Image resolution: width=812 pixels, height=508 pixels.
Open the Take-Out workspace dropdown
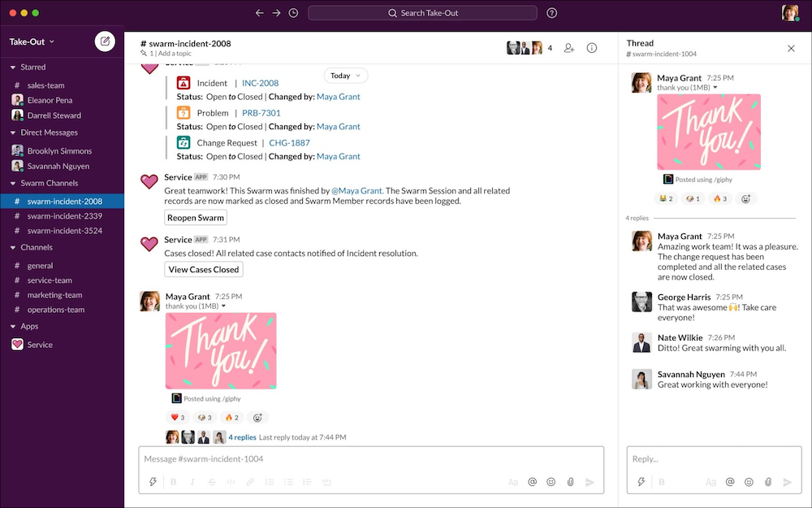32,41
